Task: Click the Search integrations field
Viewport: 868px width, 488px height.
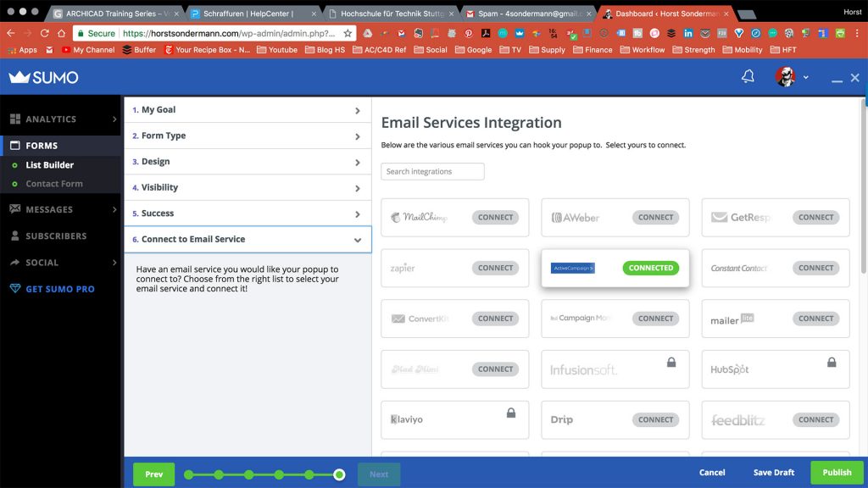Action: pyautogui.click(x=432, y=171)
